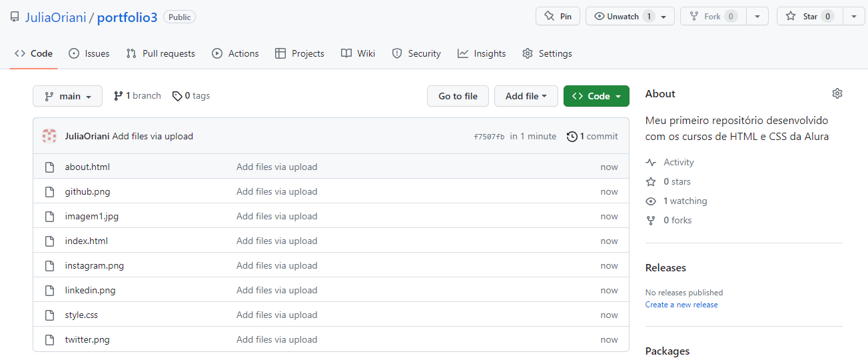Open the Wiki tab
The width and height of the screenshot is (868, 360).
pyautogui.click(x=358, y=53)
